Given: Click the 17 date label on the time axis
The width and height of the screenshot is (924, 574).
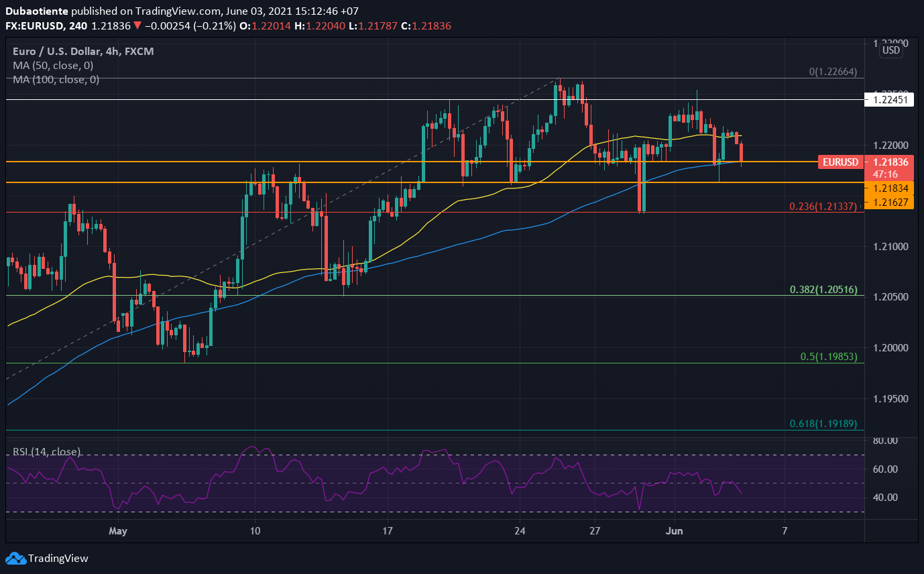Looking at the screenshot, I should point(387,531).
